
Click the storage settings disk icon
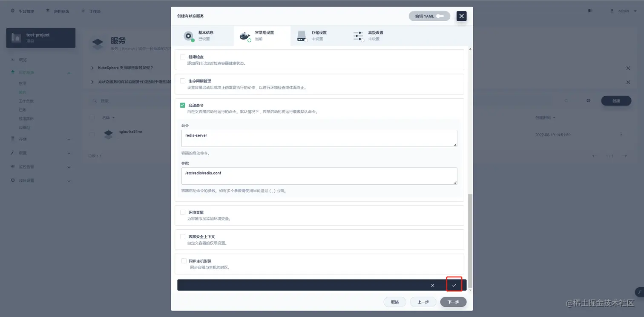coord(302,36)
